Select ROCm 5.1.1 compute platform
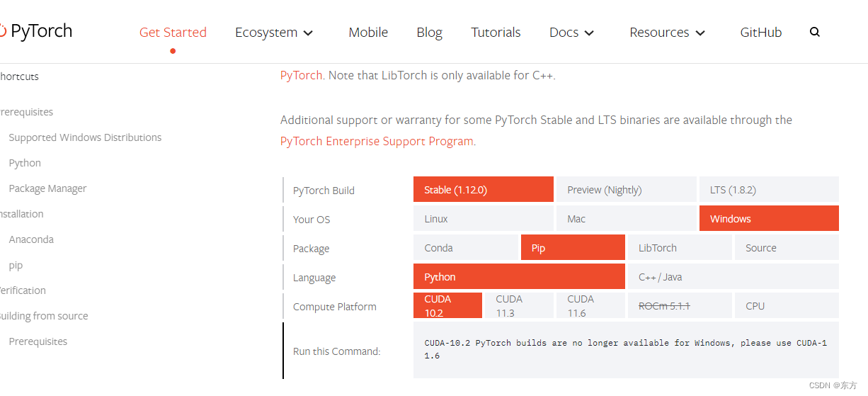 pyautogui.click(x=680, y=305)
